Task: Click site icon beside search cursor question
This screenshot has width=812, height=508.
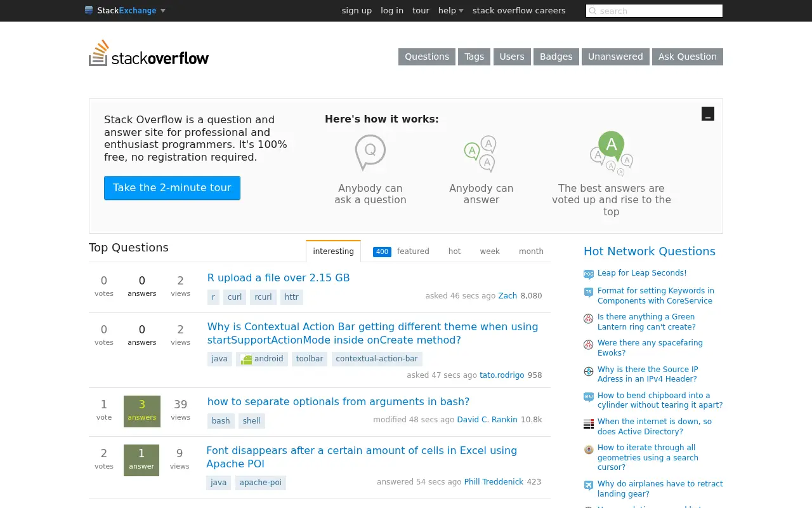Action: [x=589, y=449]
